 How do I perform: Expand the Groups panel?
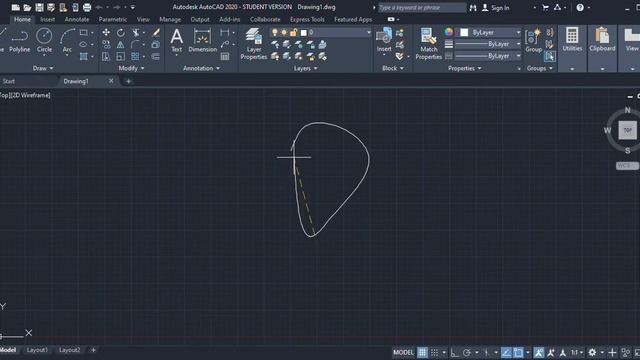click(x=540, y=68)
